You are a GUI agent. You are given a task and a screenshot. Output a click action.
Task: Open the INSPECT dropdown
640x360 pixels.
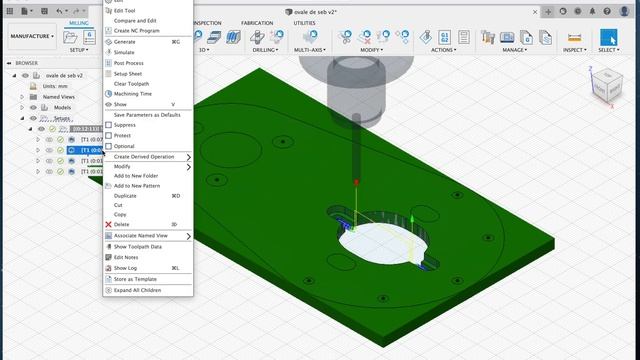pyautogui.click(x=574, y=50)
